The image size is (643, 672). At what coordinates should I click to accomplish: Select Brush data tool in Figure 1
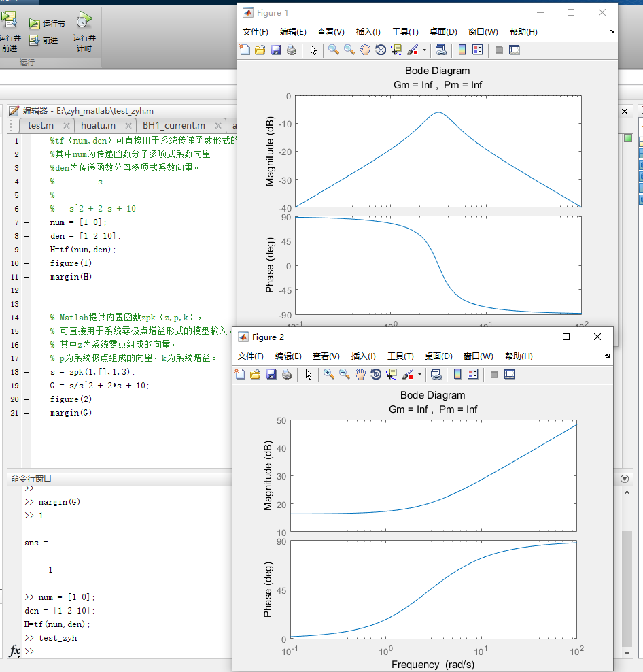click(x=413, y=50)
